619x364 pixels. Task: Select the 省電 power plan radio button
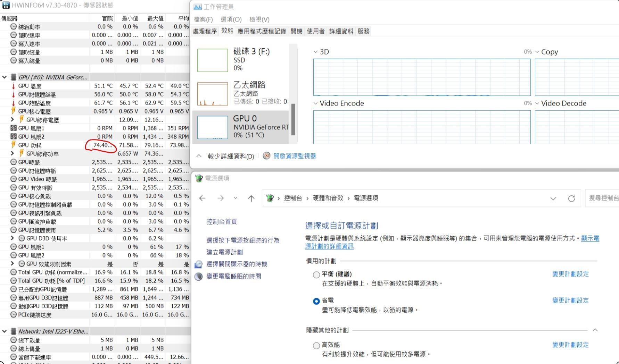316,301
